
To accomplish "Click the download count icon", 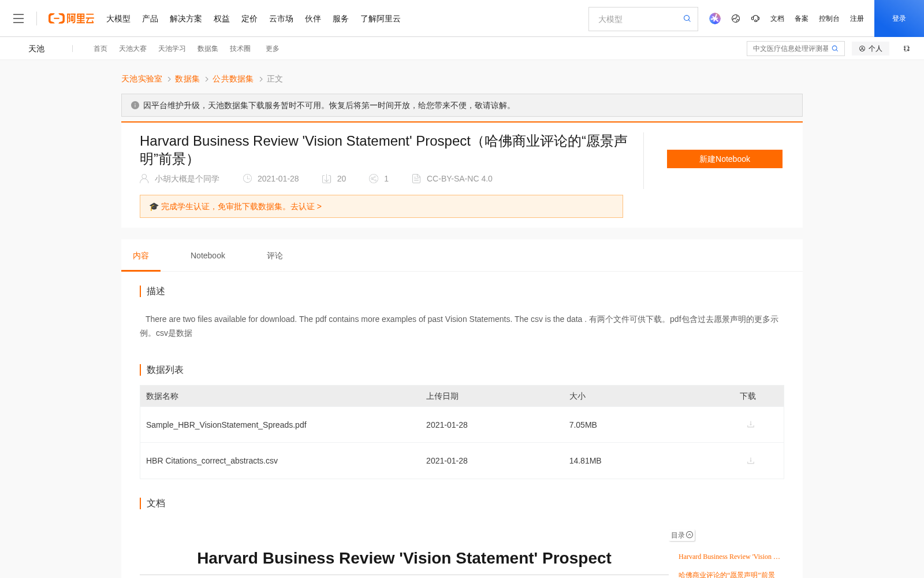I will coord(326,179).
